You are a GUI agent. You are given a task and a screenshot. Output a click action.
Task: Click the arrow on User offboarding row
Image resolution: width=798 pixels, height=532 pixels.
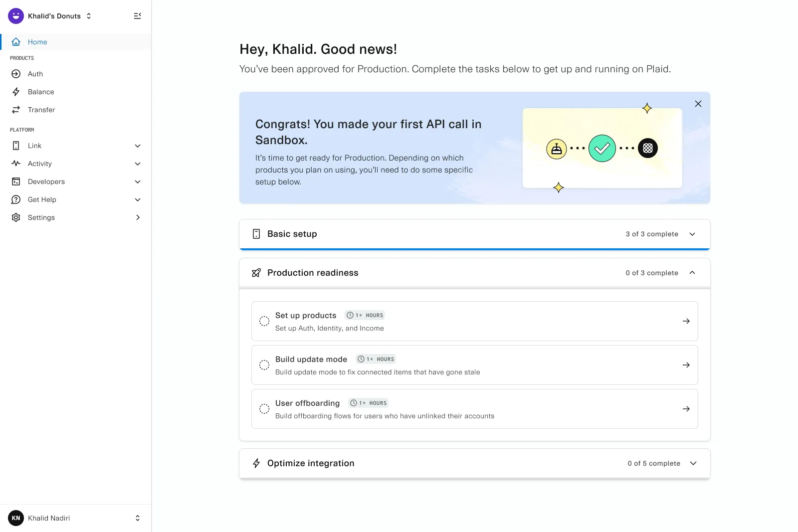[686, 409]
